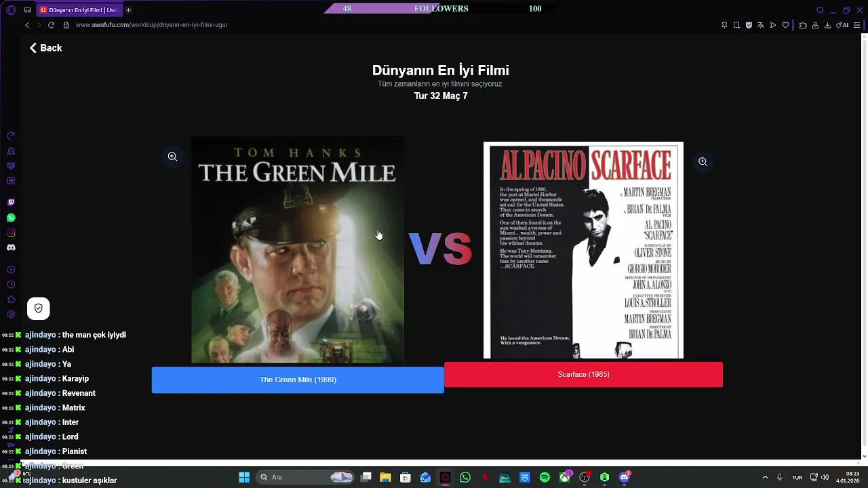Vote for The Green Mile (1999)
Image resolution: width=868 pixels, height=488 pixels.
click(x=298, y=380)
